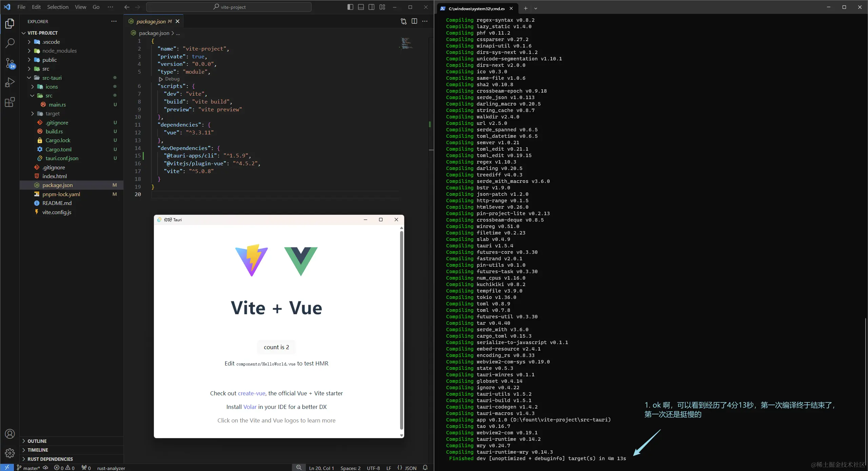Open the Extensions view icon
Screen dimensions: 868x471
tap(10, 102)
